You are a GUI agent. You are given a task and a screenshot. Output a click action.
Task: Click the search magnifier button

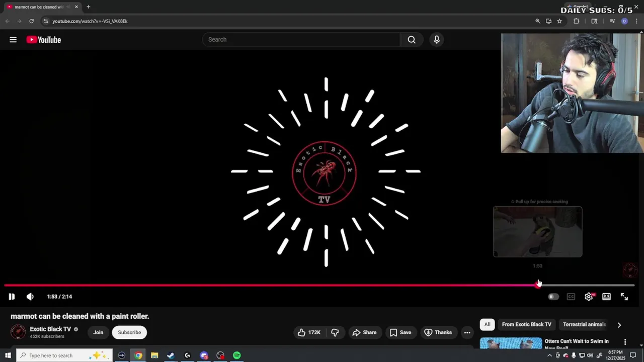(x=412, y=40)
